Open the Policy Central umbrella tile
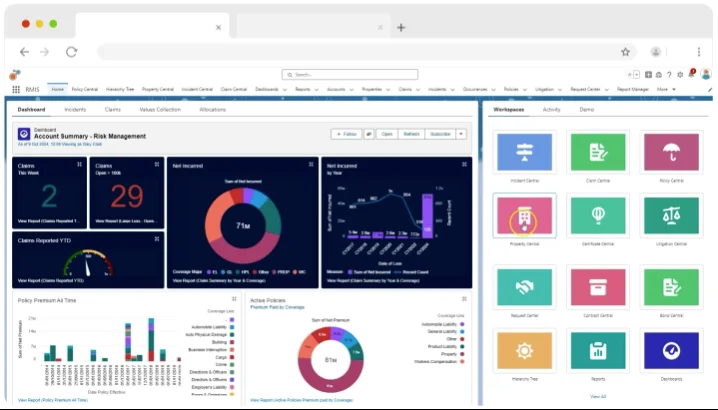 pyautogui.click(x=671, y=152)
